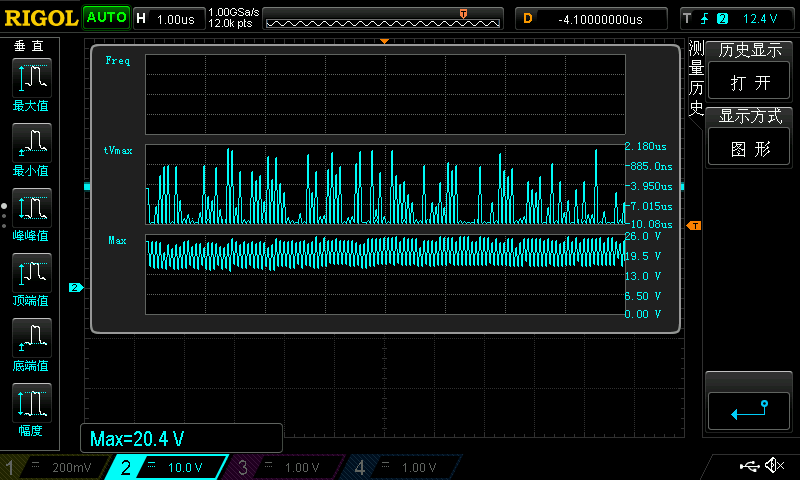Select the 最小值 minimum measurement icon
The height and width of the screenshot is (480, 800).
tap(32, 143)
